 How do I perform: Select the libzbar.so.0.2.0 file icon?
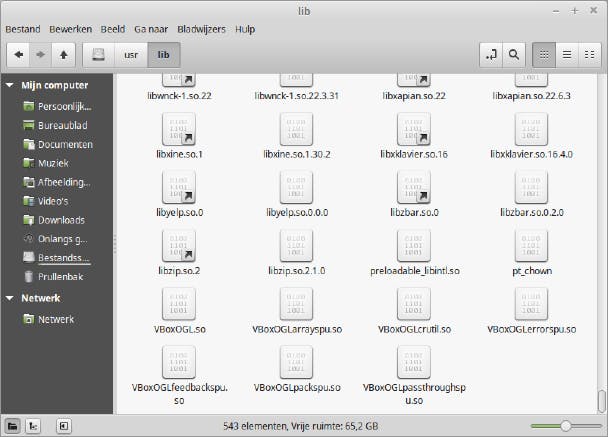coord(531,187)
